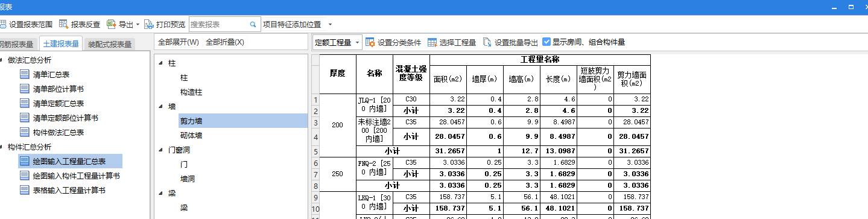Viewport: 868px width, 219px height.
Task: Click the 清单定额汇总表 report icon
Action: click(24, 104)
